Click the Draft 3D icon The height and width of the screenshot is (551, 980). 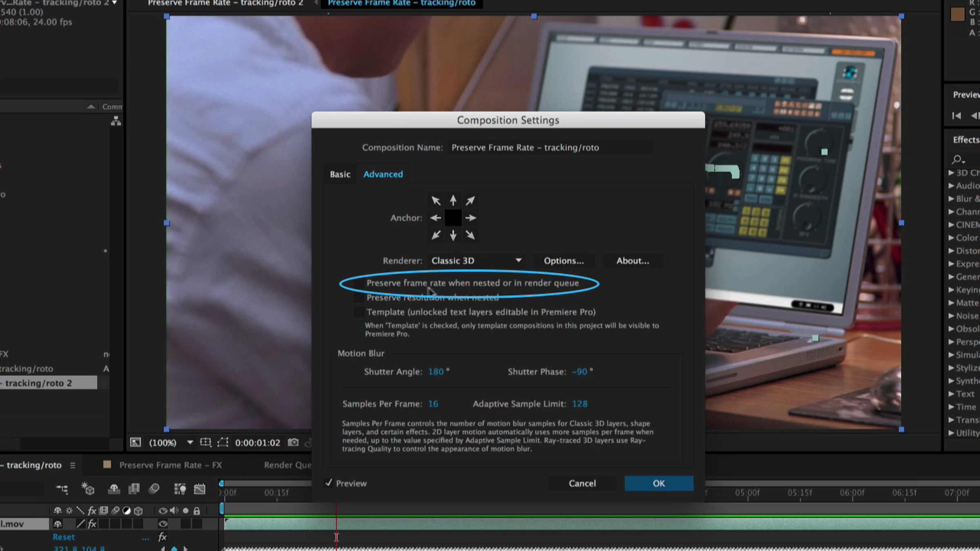coord(88,489)
